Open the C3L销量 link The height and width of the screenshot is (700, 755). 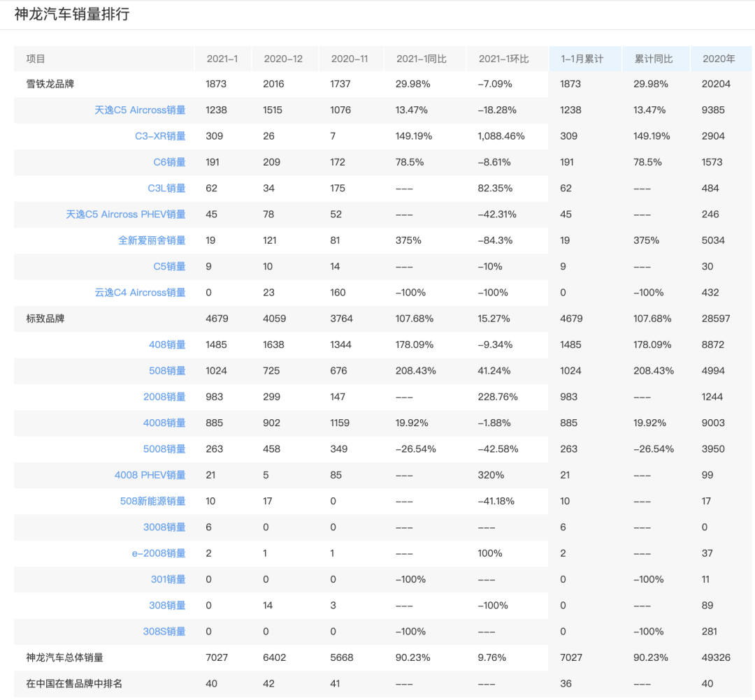pos(166,188)
